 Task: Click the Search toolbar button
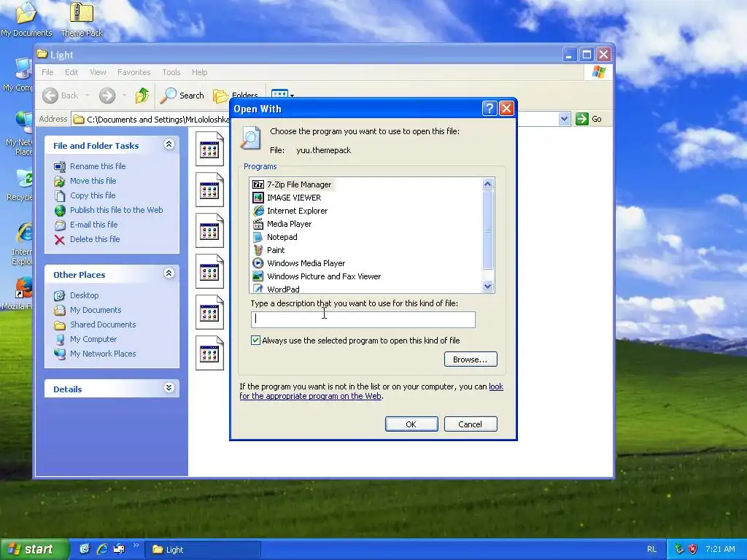(182, 96)
